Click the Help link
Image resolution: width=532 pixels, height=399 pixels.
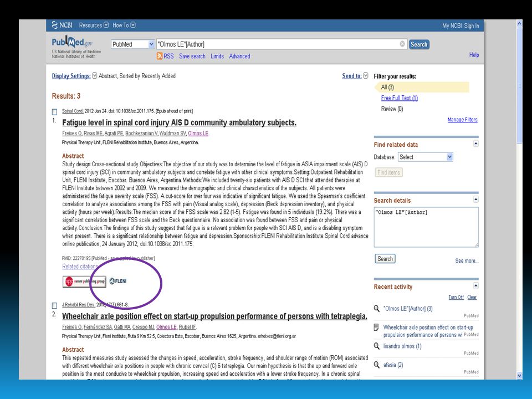pos(474,55)
